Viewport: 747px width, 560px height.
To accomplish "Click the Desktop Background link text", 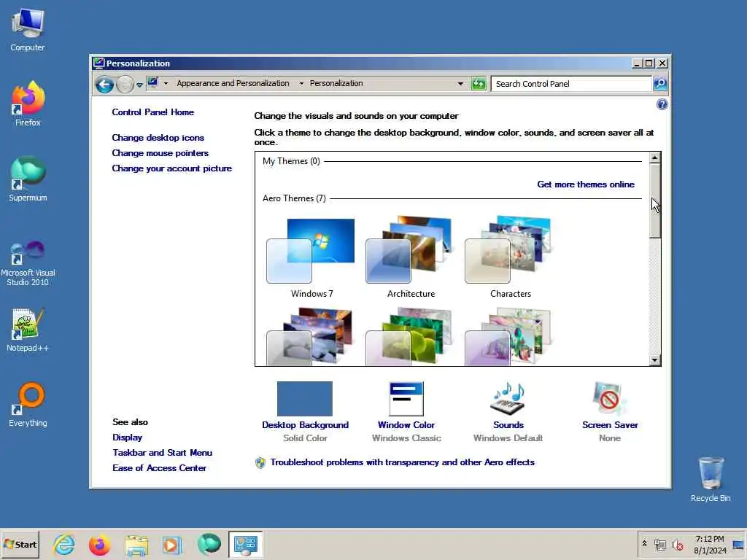I will click(x=306, y=425).
